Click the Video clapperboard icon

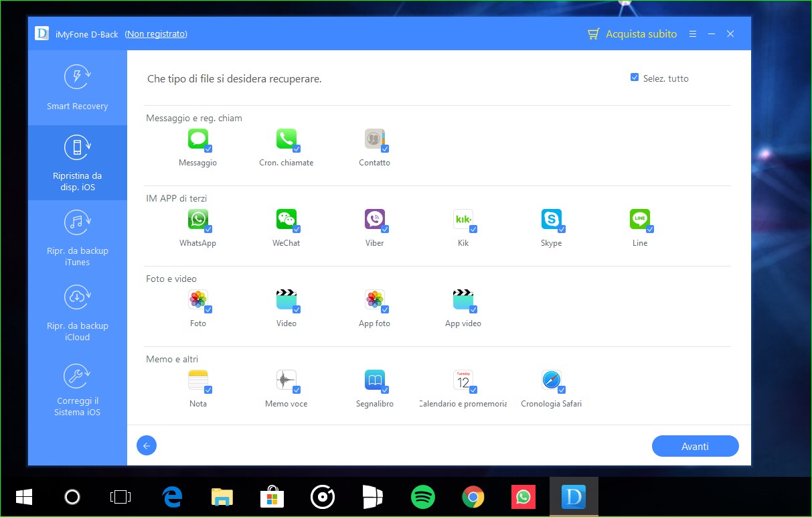click(x=286, y=300)
